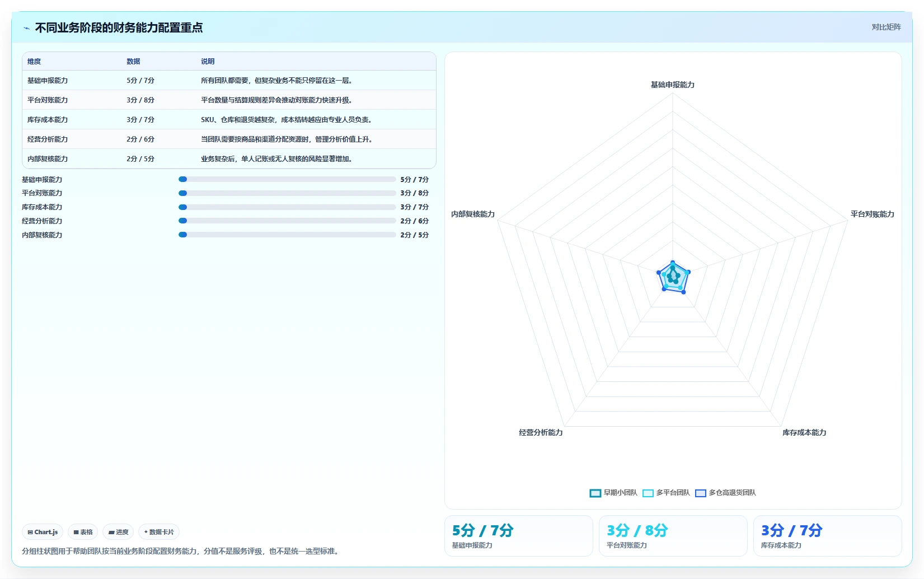Click the Chart.js tag chip
924x579 pixels.
pyautogui.click(x=43, y=532)
